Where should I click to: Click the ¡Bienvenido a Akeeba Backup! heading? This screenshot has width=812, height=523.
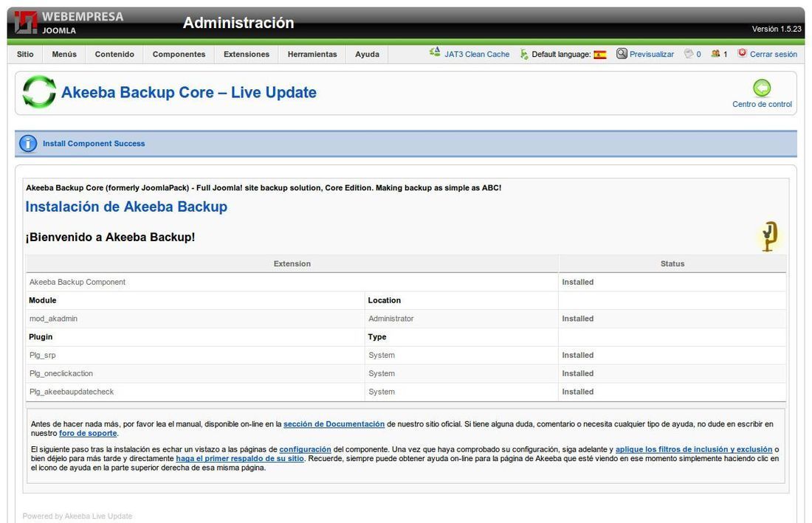click(x=110, y=237)
